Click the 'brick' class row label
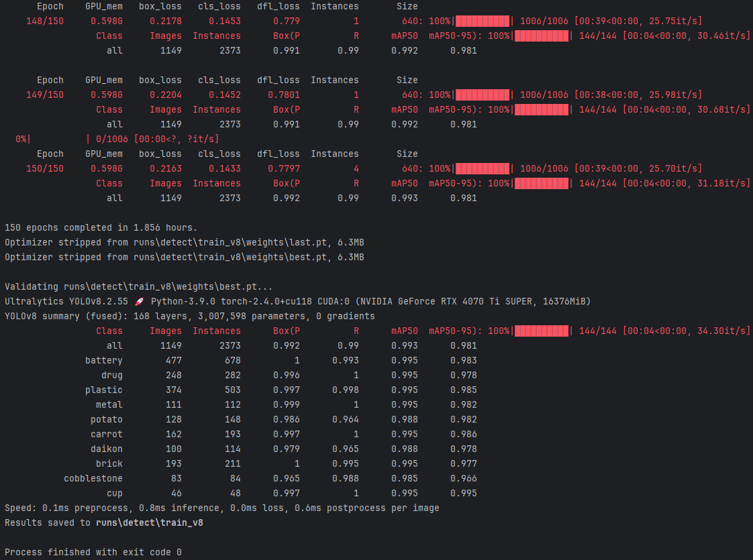 tap(109, 464)
